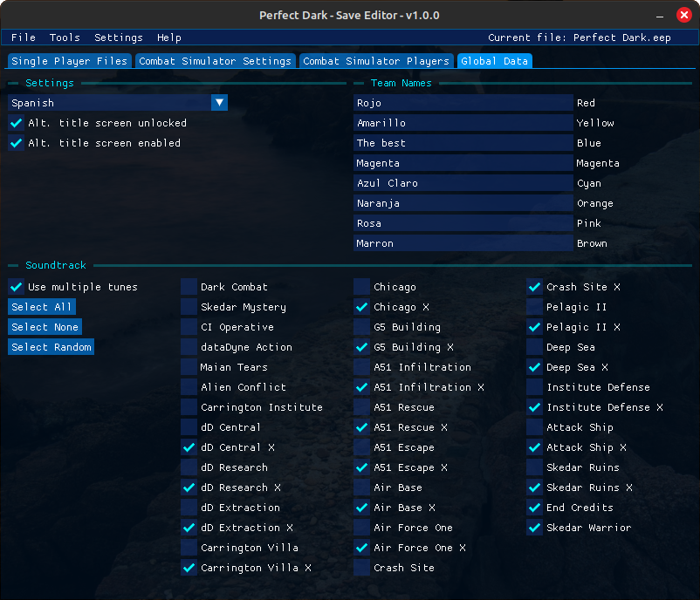Edit the Blue team name field

pyautogui.click(x=463, y=143)
